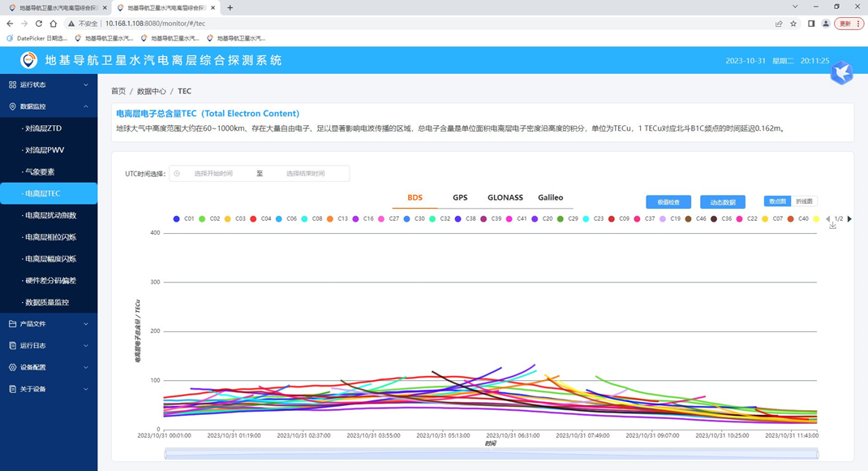Toggle the C02 series in legend
The width and height of the screenshot is (868, 471).
(x=209, y=219)
